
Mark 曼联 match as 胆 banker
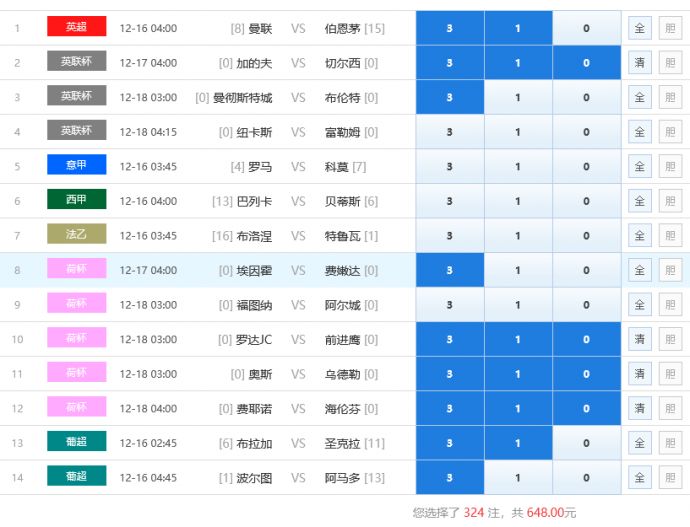point(670,28)
